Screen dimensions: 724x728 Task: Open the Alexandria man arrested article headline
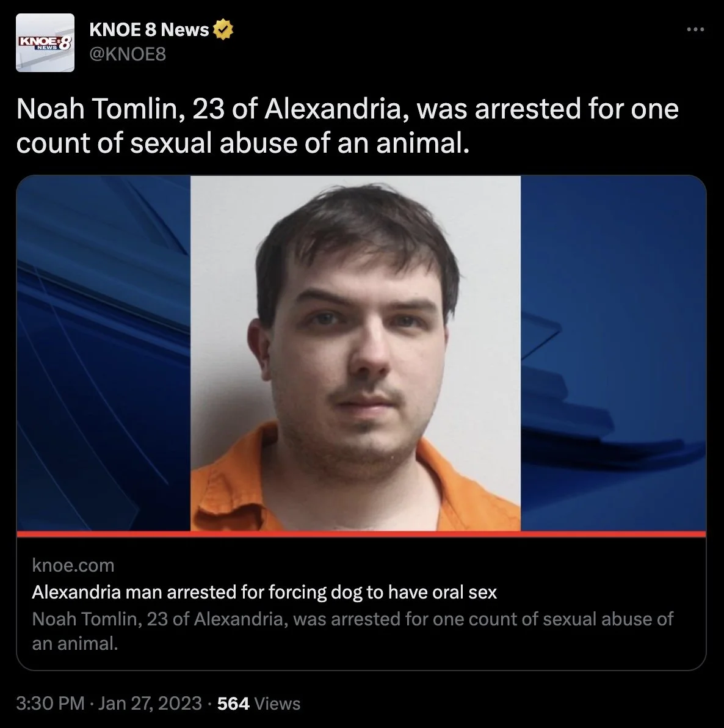pyautogui.click(x=264, y=592)
